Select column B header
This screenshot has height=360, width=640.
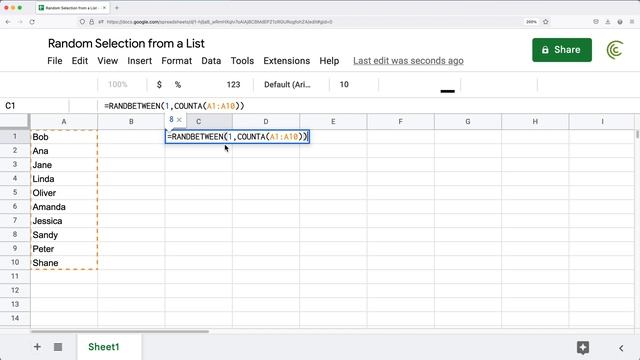[x=131, y=122]
